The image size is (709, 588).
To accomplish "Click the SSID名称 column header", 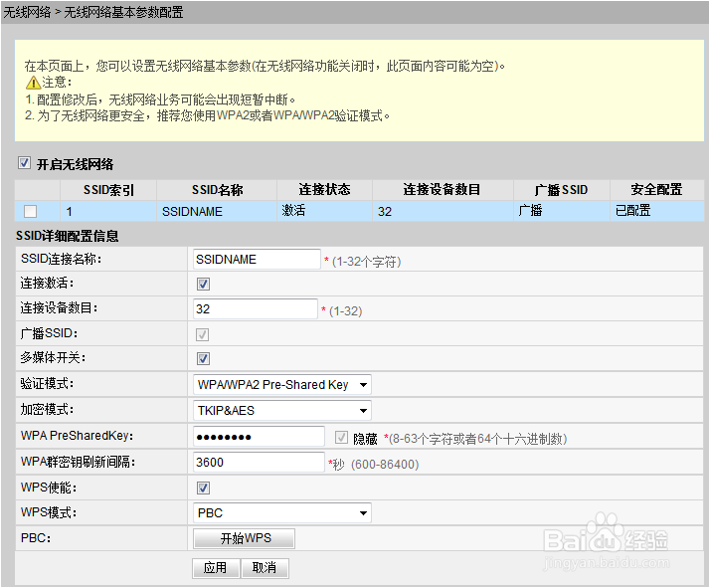I will pyautogui.click(x=217, y=189).
